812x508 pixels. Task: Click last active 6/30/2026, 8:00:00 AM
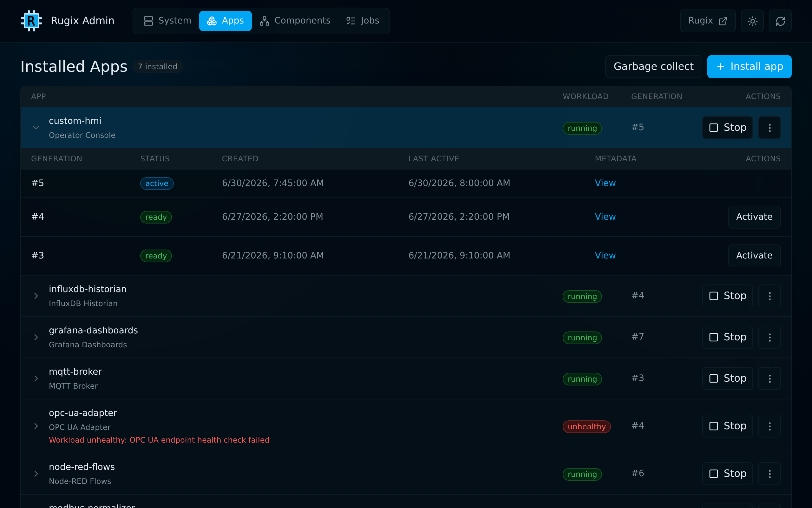click(x=459, y=183)
